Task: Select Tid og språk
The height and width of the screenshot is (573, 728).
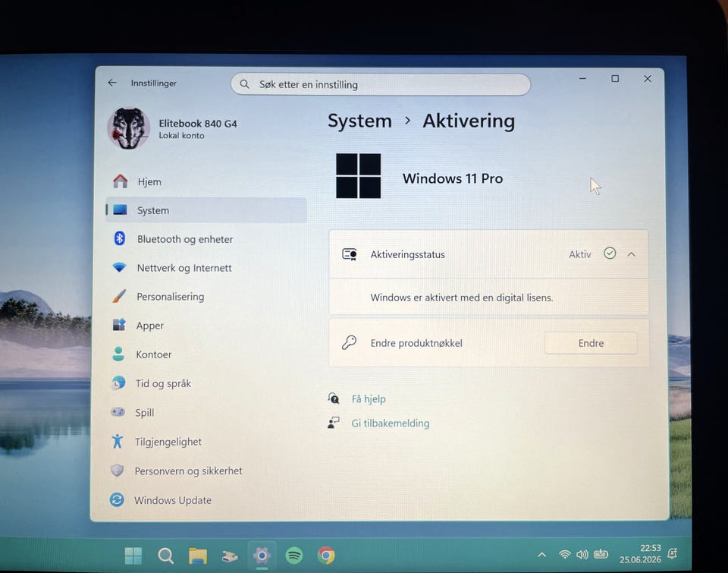Action: pos(206,383)
